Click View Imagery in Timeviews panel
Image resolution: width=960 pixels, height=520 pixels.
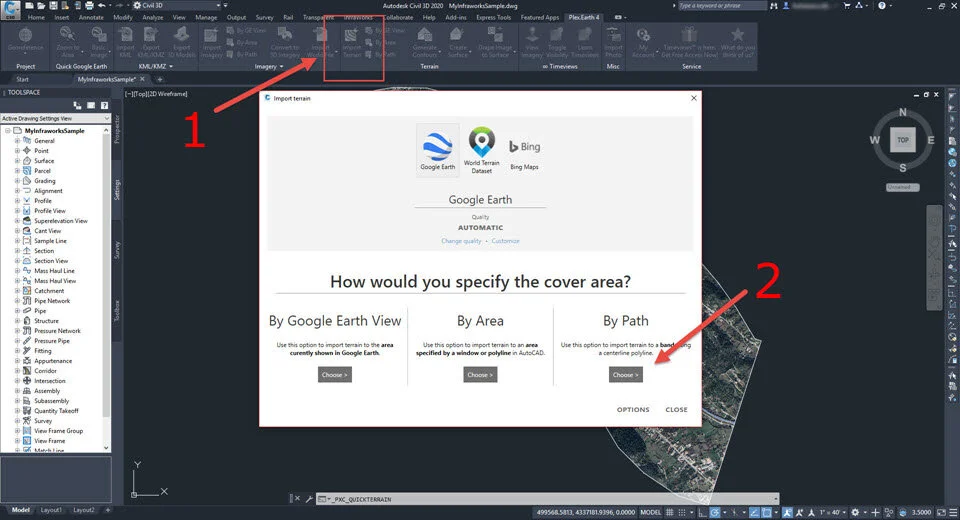point(532,42)
